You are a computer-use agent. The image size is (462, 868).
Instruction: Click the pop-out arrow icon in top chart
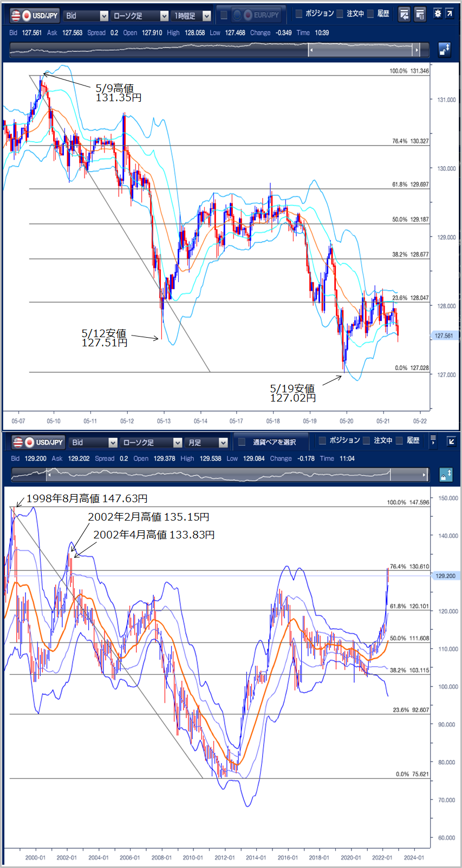click(450, 14)
